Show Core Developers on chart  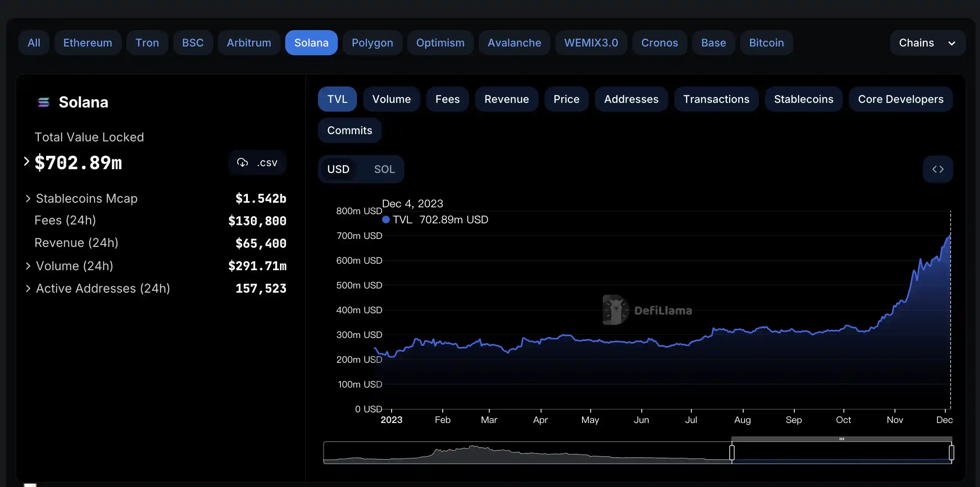[900, 99]
